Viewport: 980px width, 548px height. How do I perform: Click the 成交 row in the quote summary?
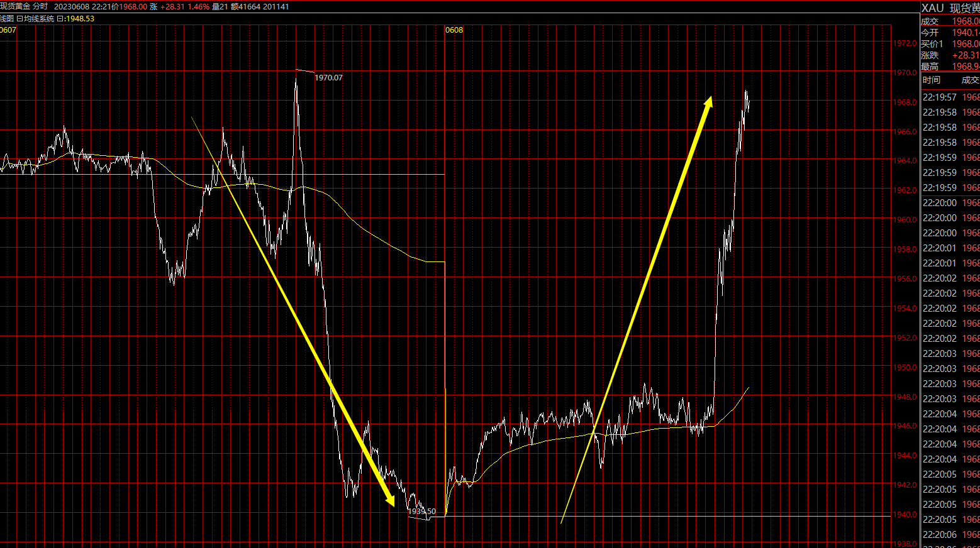coord(950,21)
